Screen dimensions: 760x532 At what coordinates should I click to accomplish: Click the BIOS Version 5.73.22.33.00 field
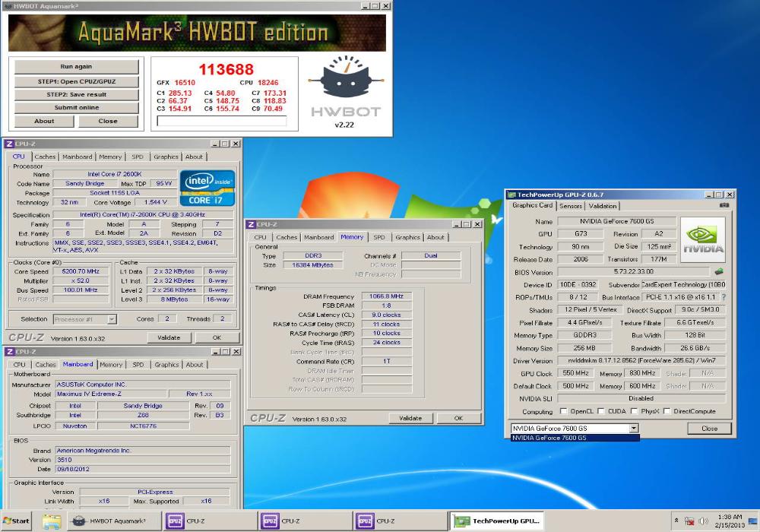634,272
